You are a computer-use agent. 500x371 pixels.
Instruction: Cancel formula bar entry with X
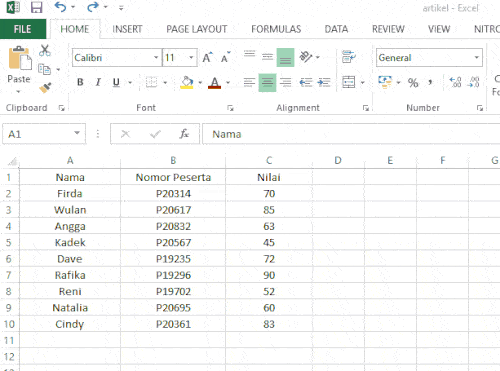[x=125, y=134]
